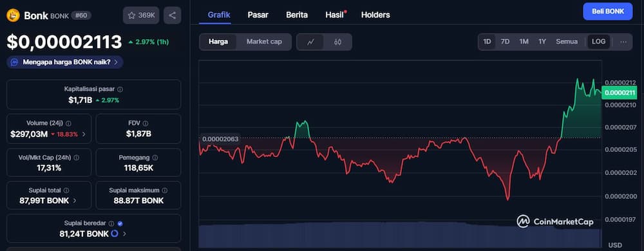Image resolution: width=644 pixels, height=251 pixels.
Task: Expand Volume (24j) details chevron
Action: [x=84, y=134]
